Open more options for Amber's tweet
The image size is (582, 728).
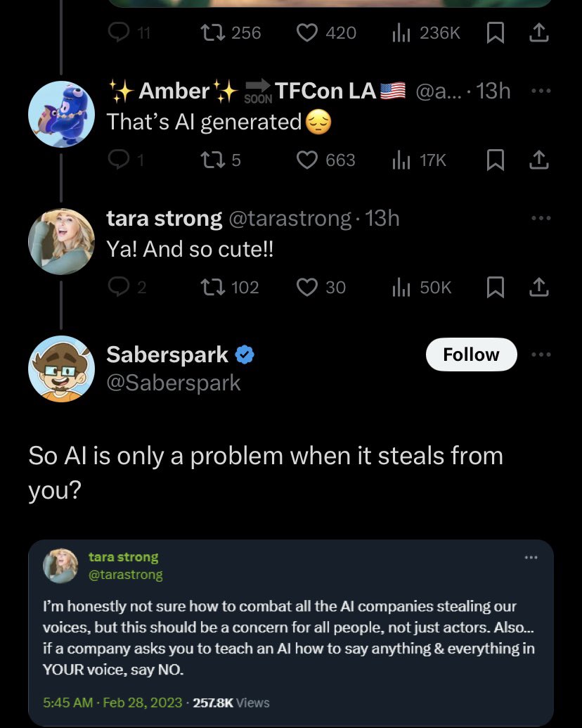tap(541, 91)
